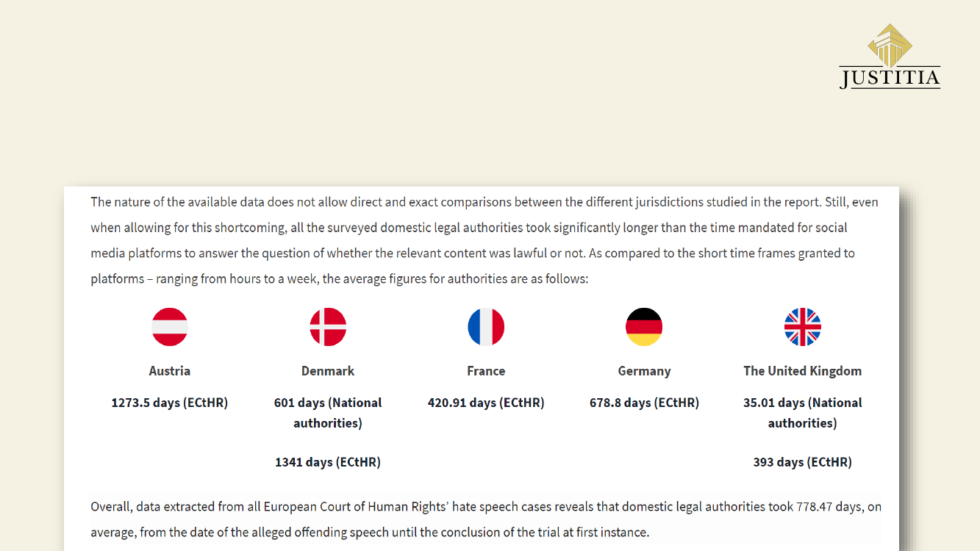The height and width of the screenshot is (551, 980).
Task: Click the Austria country label
Action: tap(170, 371)
